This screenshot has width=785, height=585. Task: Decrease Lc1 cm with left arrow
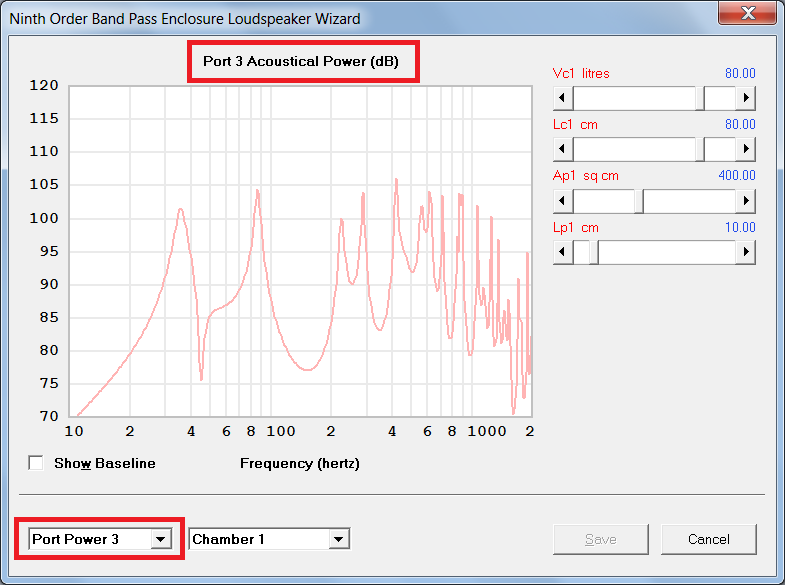tap(563, 149)
